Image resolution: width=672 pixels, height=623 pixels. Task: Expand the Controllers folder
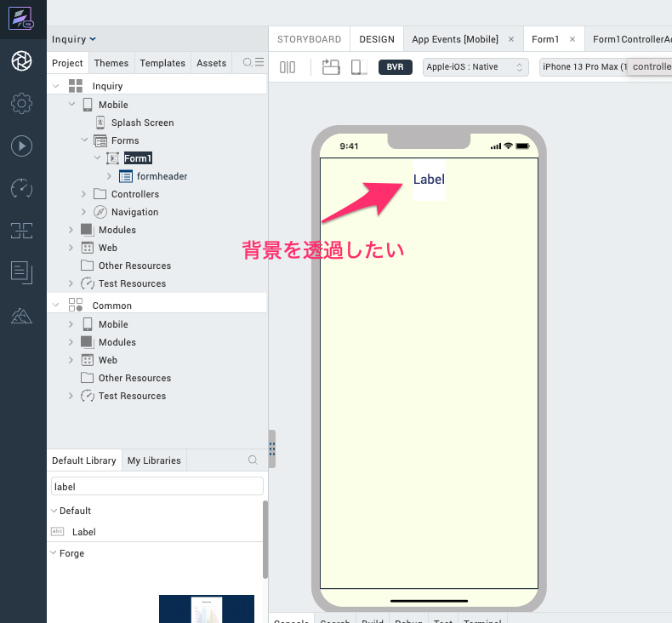83,194
